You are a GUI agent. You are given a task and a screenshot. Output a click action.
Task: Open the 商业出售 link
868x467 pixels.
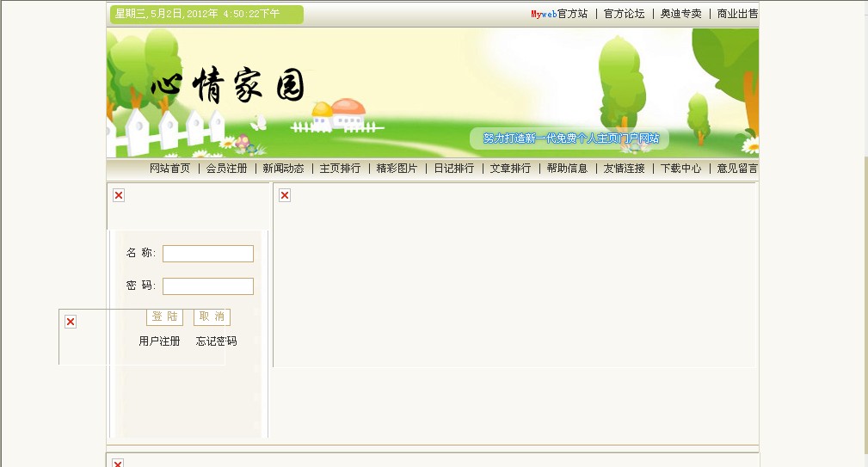pyautogui.click(x=737, y=14)
